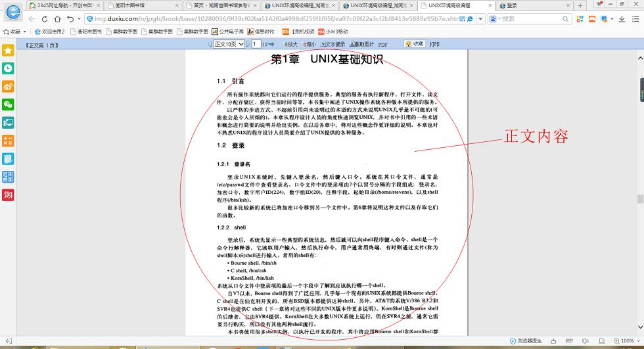Click the 截取图片 capture image tool
Viewport: 644px width, 349px height.
click(362, 44)
